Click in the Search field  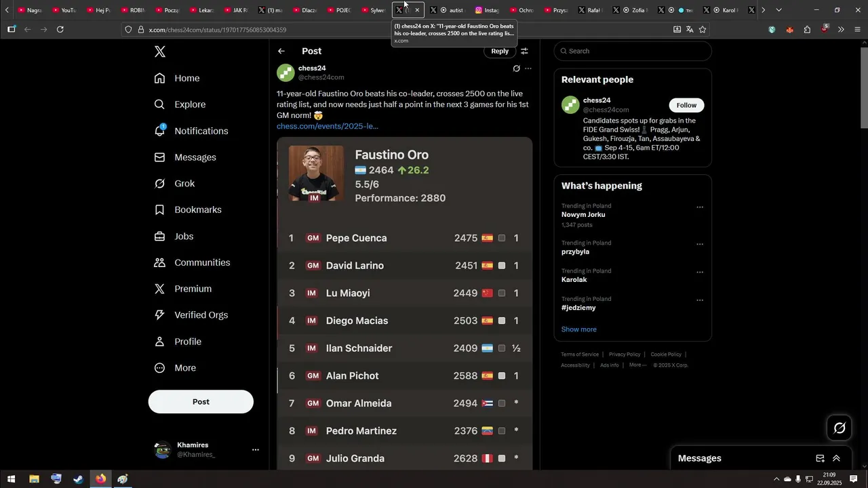[x=633, y=51]
